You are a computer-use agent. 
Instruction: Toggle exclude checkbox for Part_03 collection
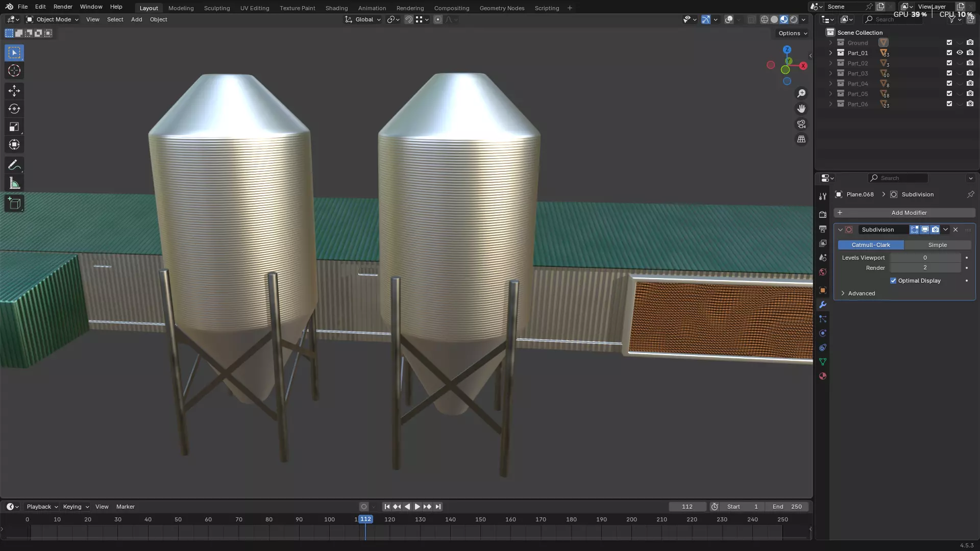[x=949, y=73]
